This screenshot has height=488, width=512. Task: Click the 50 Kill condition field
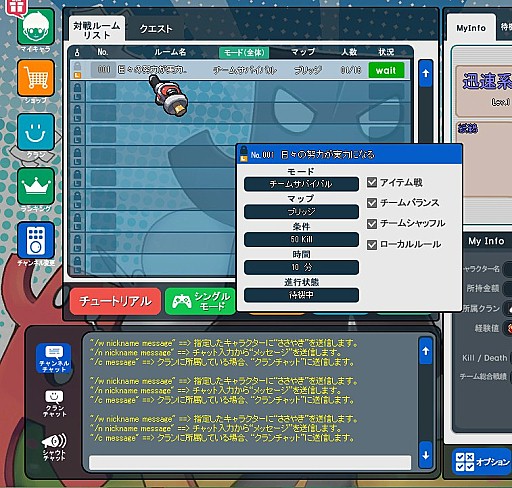tap(301, 239)
